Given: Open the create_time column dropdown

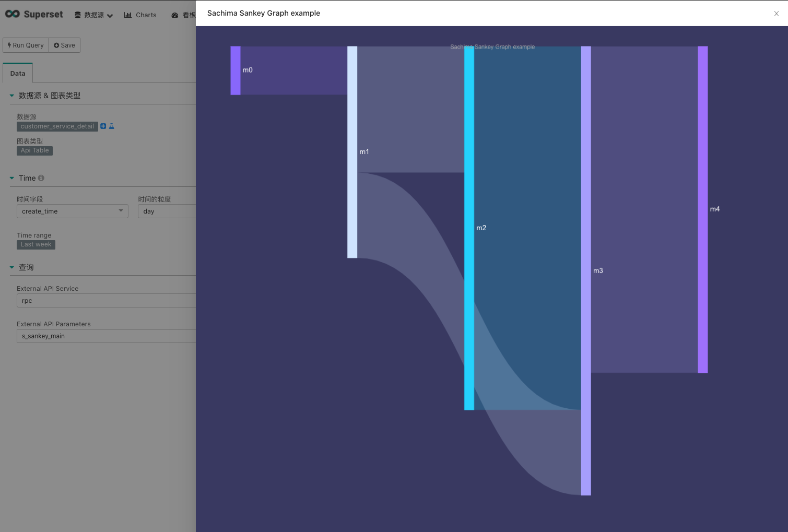Looking at the screenshot, I should point(73,211).
